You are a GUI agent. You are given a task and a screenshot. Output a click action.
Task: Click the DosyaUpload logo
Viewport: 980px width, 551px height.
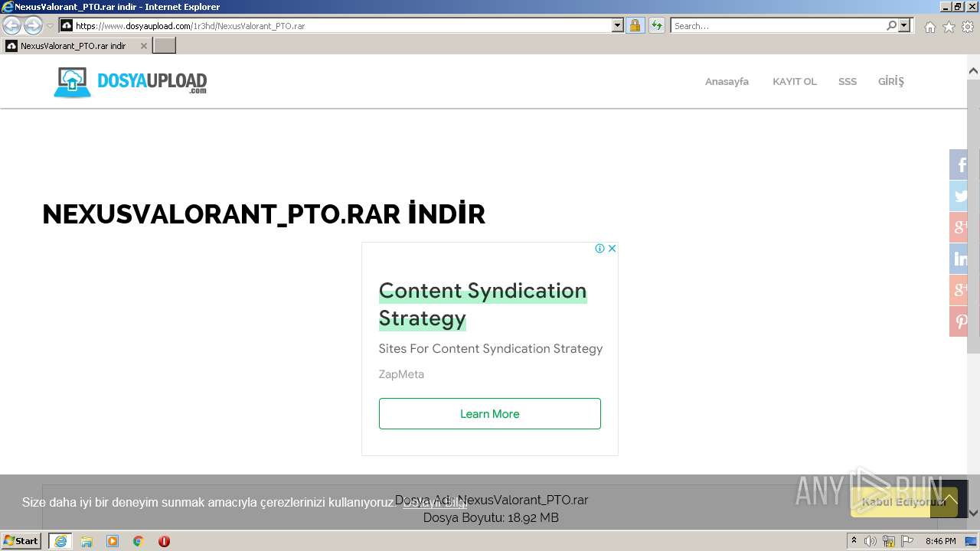(x=130, y=82)
